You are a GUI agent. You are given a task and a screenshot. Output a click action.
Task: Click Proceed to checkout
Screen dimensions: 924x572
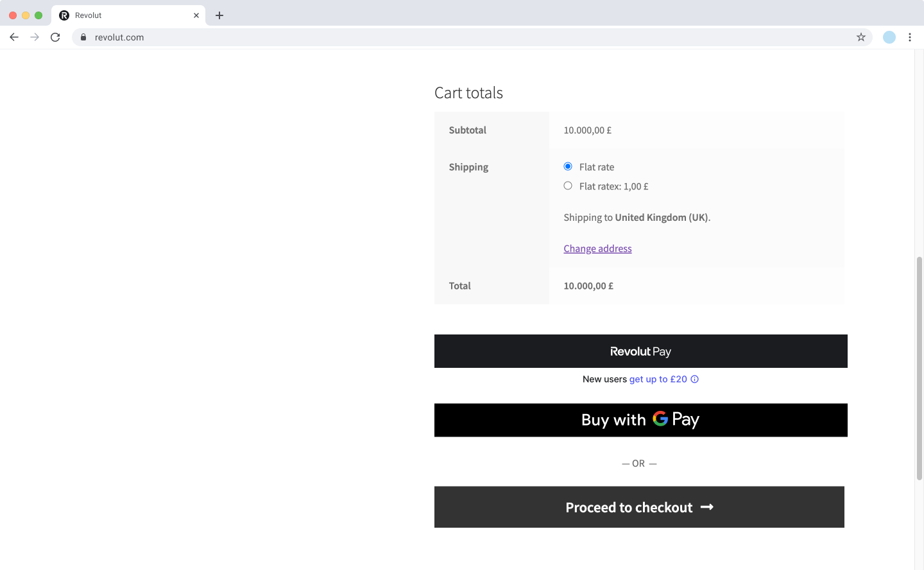(x=639, y=507)
